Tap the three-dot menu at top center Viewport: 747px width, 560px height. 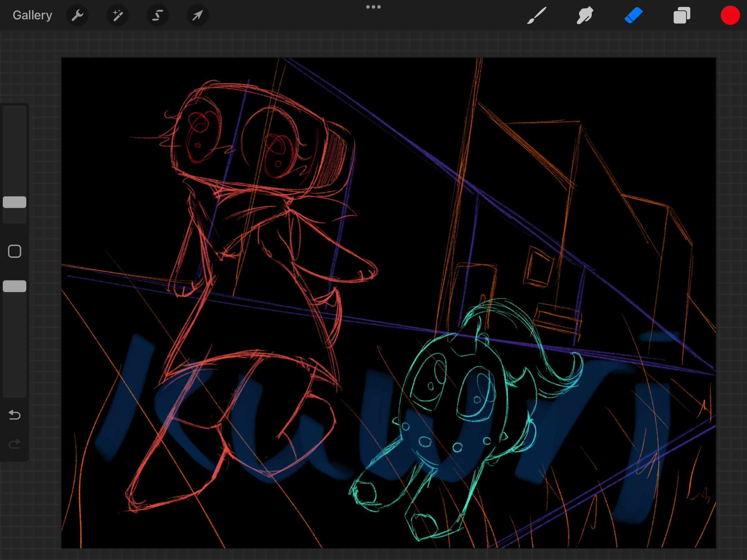[x=373, y=7]
